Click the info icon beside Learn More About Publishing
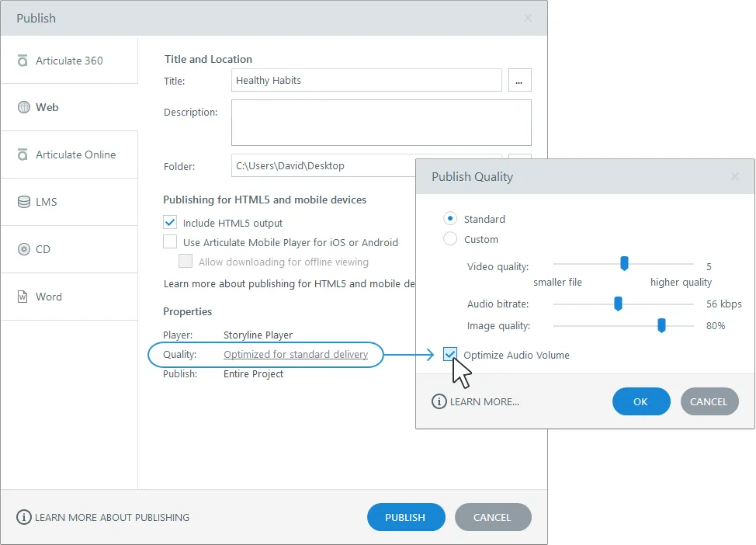756x545 pixels. click(23, 517)
